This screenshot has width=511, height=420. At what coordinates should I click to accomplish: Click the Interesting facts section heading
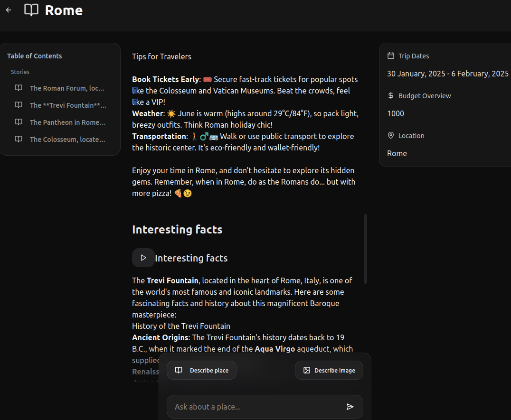[177, 230]
